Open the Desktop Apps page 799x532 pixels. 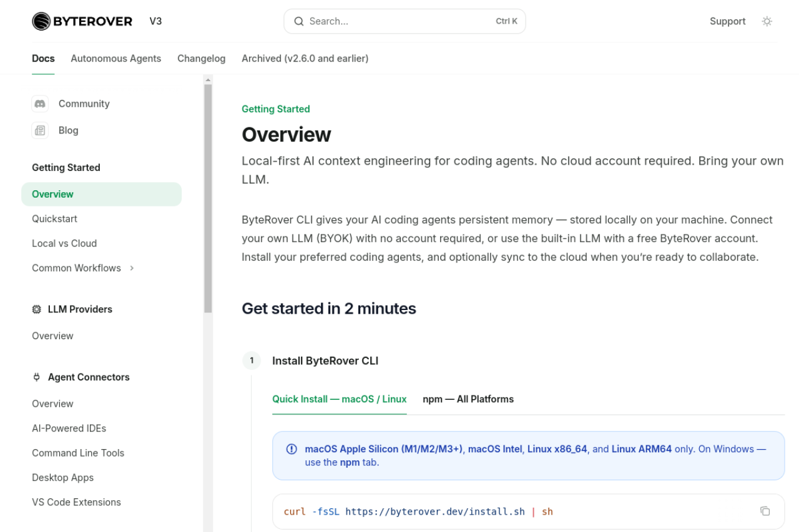click(62, 478)
